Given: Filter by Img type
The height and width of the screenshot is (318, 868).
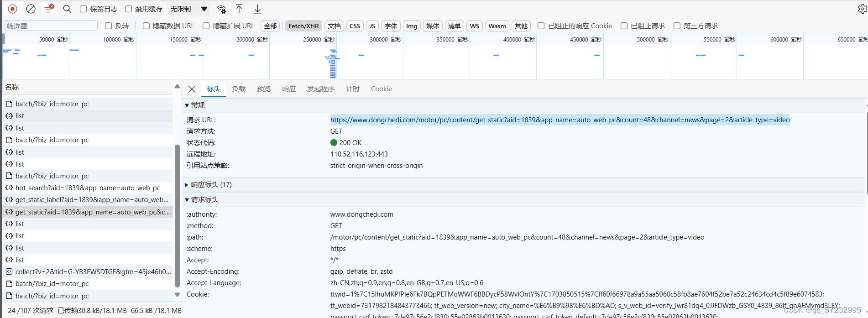Looking at the screenshot, I should pyautogui.click(x=412, y=26).
